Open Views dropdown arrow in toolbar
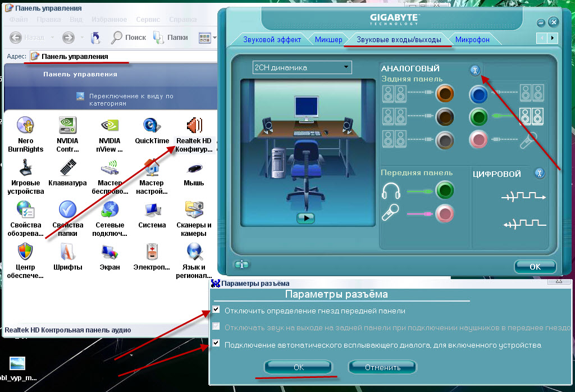 [215, 38]
